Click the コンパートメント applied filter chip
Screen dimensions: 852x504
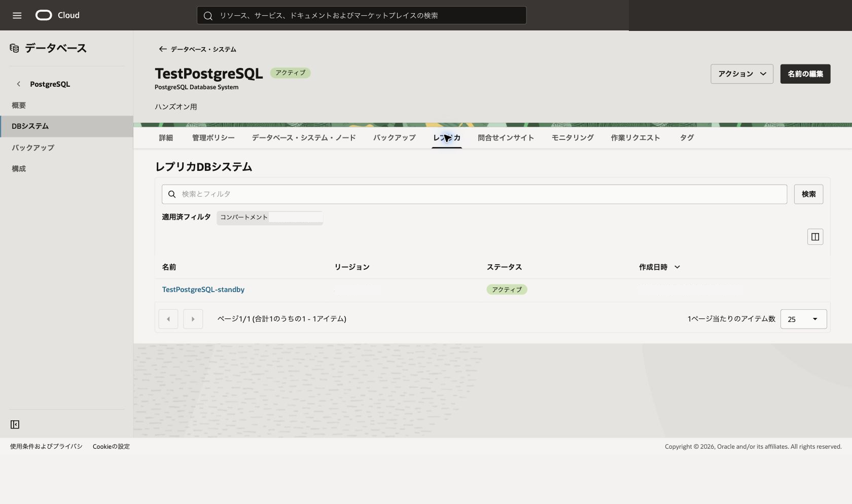click(x=270, y=217)
